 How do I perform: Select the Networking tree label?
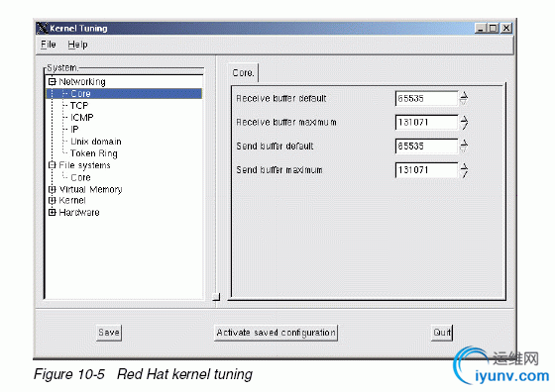tap(82, 81)
